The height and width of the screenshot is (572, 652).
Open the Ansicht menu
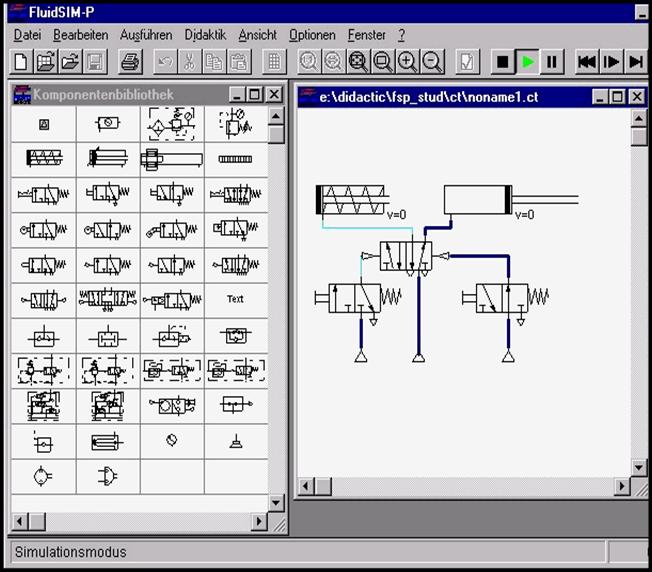257,35
